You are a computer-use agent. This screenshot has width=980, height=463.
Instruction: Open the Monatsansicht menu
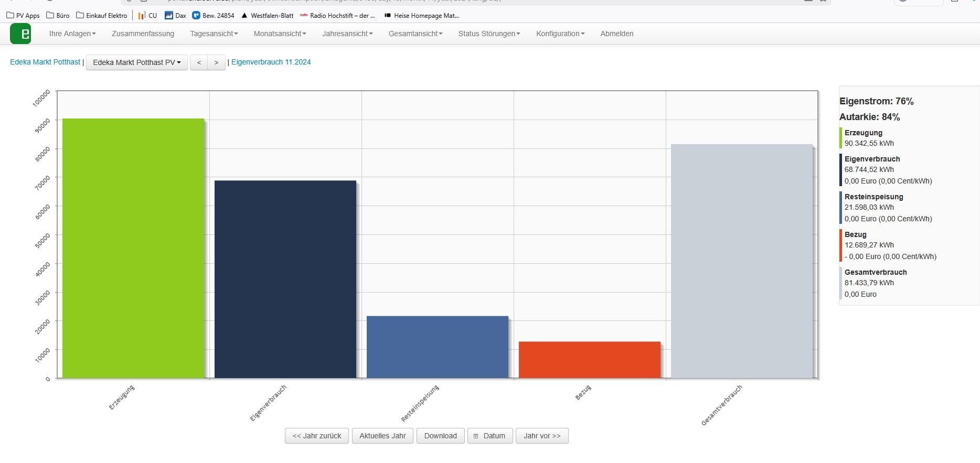pyautogui.click(x=280, y=34)
